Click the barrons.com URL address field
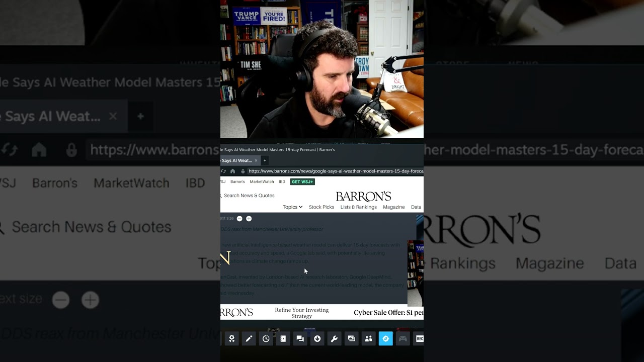Viewport: 644px width, 362px height. pyautogui.click(x=336, y=171)
